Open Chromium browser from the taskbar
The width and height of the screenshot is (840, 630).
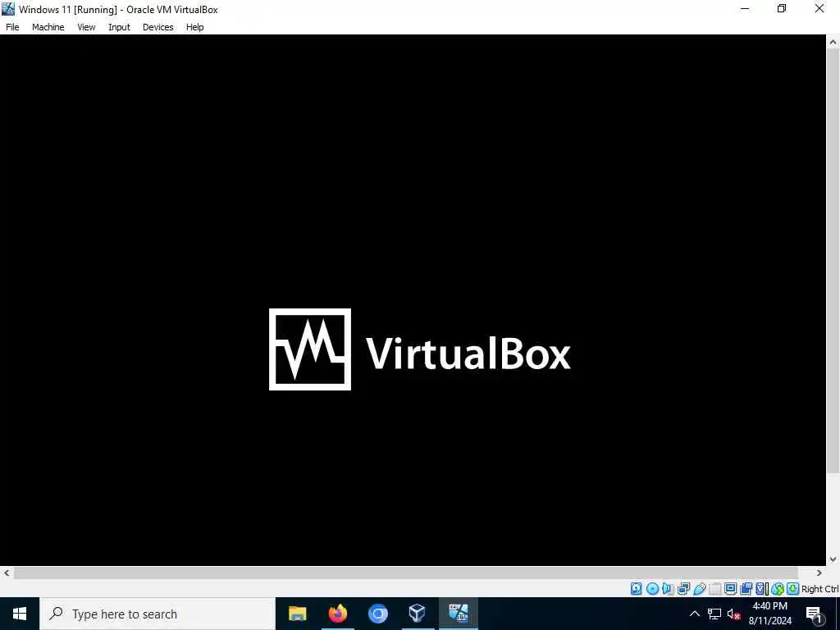tap(377, 614)
